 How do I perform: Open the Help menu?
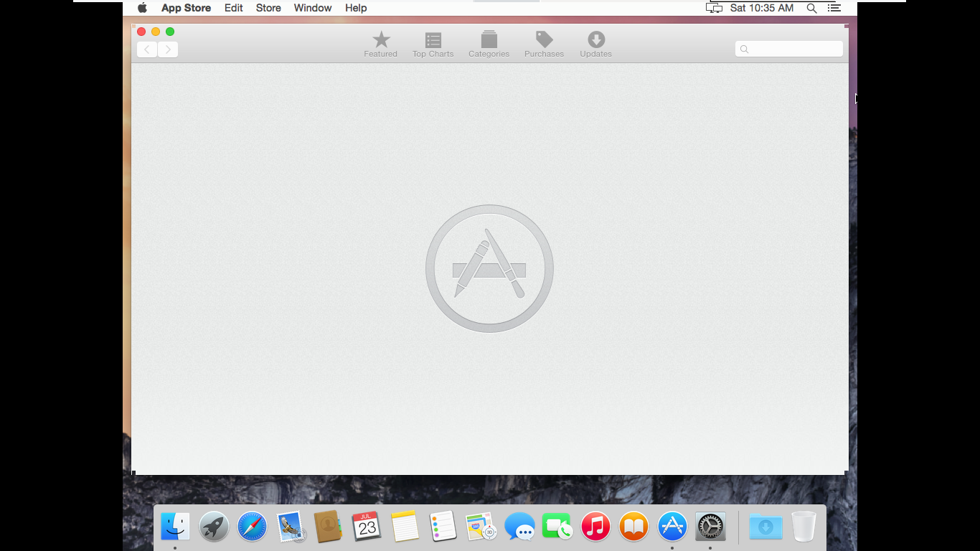(356, 8)
